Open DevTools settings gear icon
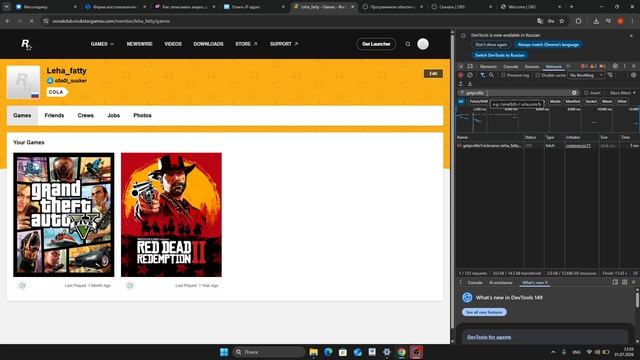Image resolution: width=640 pixels, height=360 pixels. (615, 66)
